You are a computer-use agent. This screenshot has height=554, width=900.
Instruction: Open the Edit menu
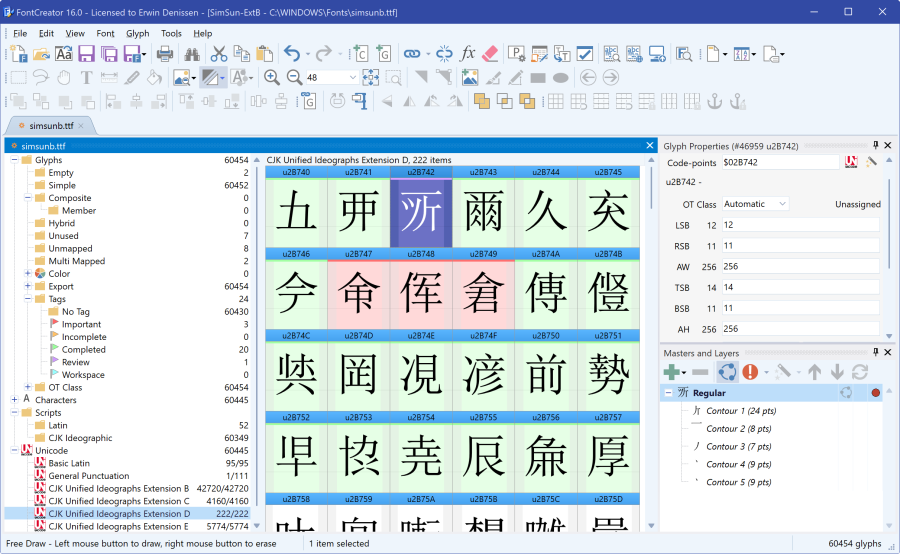click(46, 33)
